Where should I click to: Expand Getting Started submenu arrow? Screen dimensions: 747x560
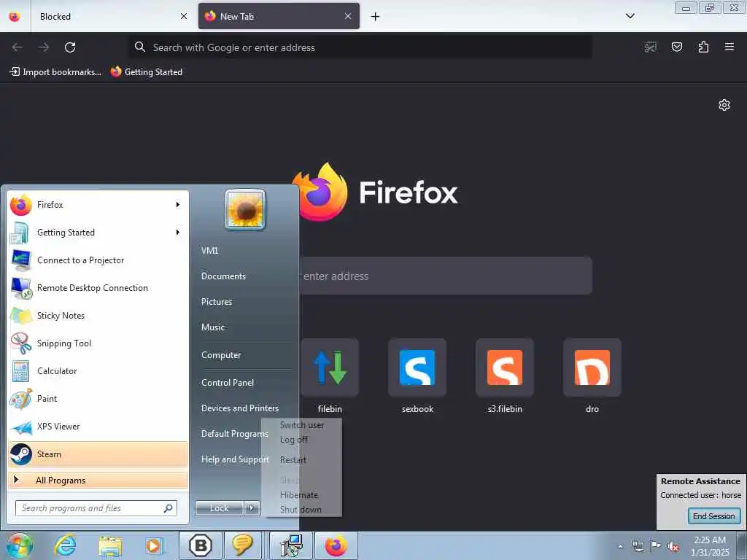[x=178, y=233]
